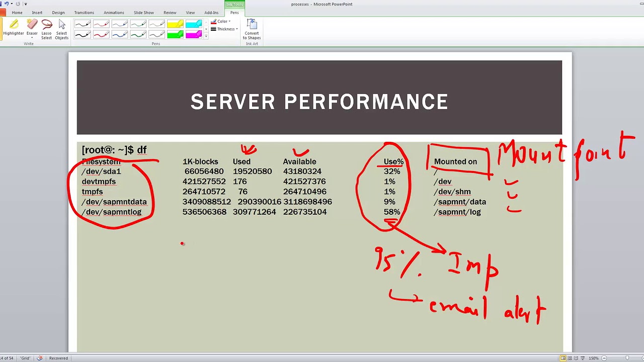Expand the full pens gallery
The width and height of the screenshot is (644, 362).
click(x=206, y=36)
